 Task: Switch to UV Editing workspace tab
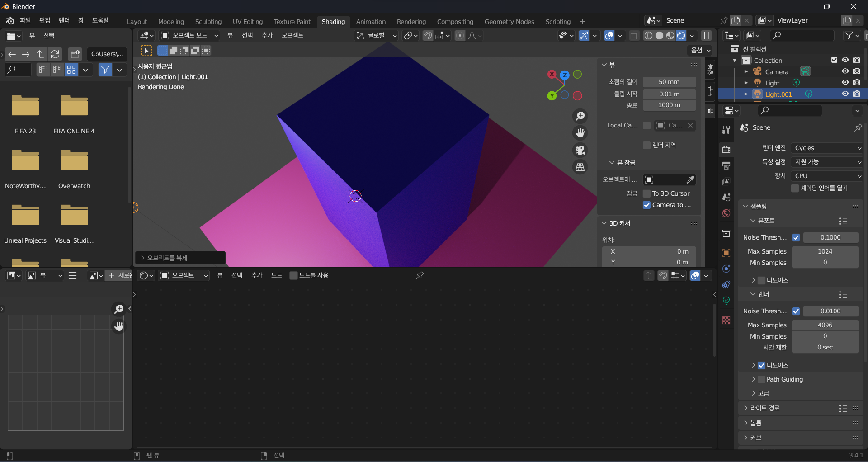[x=247, y=22]
